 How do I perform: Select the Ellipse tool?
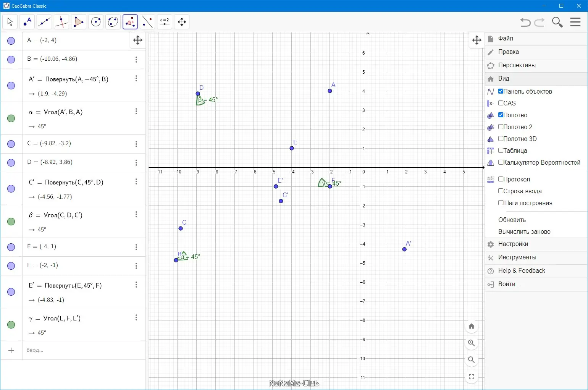pos(113,22)
